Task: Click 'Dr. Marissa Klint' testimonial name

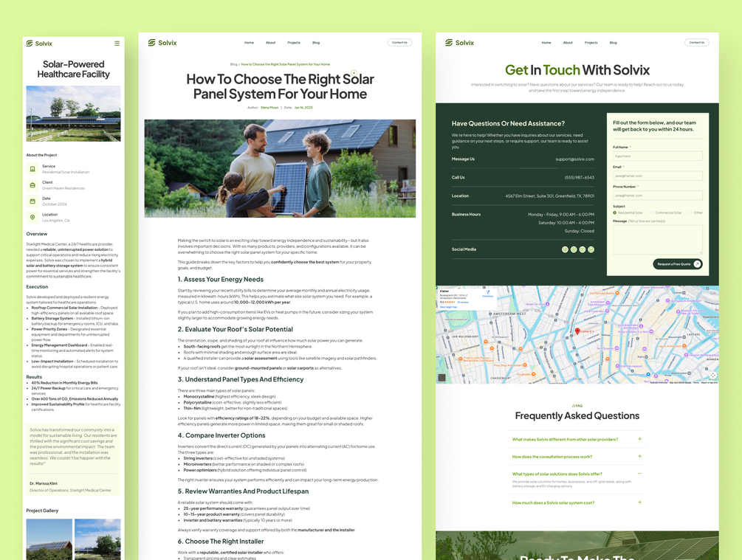Action: 44,483
